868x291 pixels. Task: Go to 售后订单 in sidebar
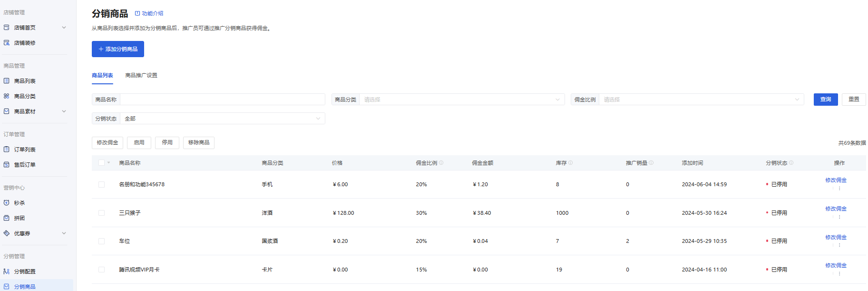click(x=25, y=165)
